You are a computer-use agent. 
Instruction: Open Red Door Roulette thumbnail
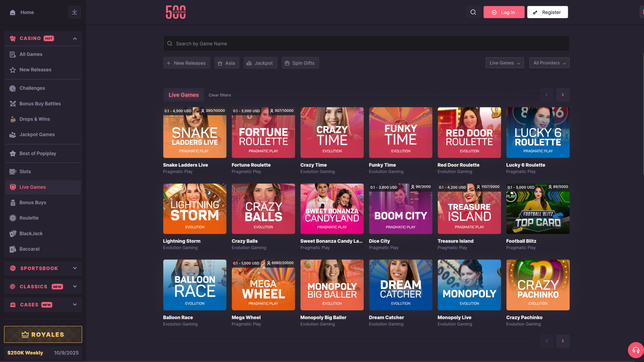[469, 132]
